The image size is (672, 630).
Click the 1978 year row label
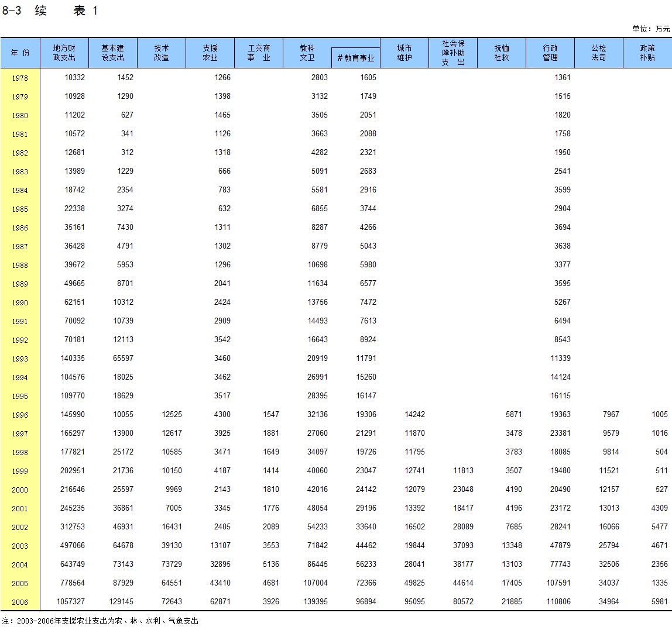tap(20, 78)
